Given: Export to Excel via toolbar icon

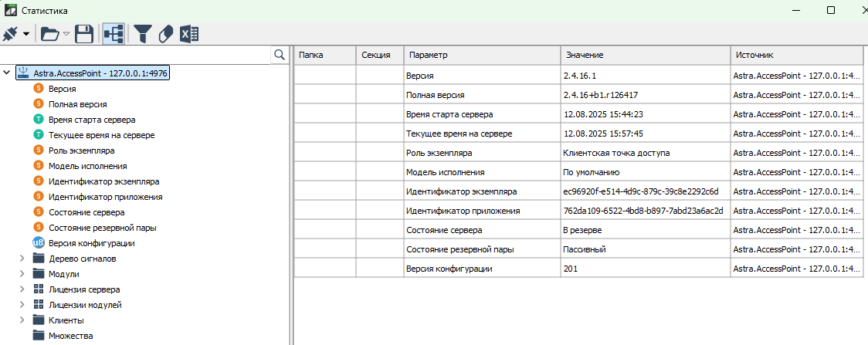Looking at the screenshot, I should pyautogui.click(x=190, y=33).
